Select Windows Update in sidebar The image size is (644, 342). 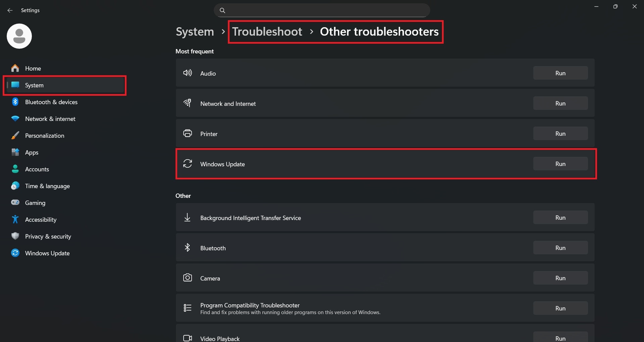coord(47,253)
